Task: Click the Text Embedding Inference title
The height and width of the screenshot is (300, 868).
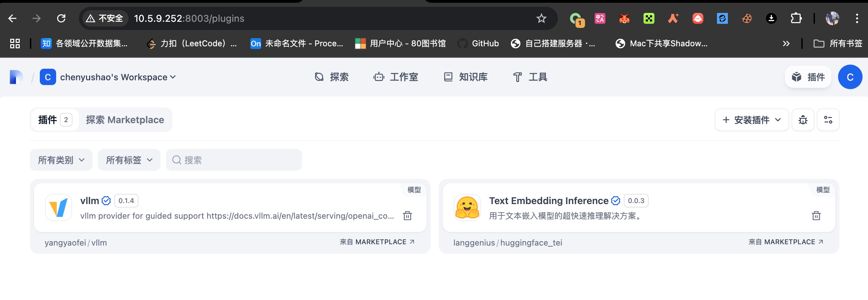Action: click(x=549, y=201)
